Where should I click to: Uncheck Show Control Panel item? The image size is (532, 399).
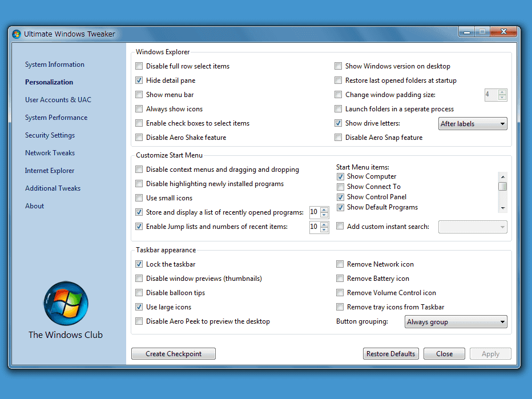[x=340, y=197]
